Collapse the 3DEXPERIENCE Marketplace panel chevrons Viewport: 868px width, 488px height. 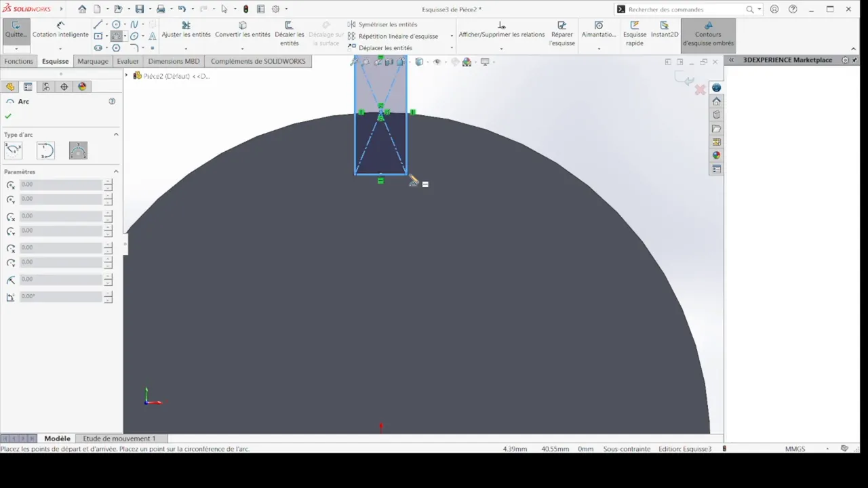click(731, 60)
